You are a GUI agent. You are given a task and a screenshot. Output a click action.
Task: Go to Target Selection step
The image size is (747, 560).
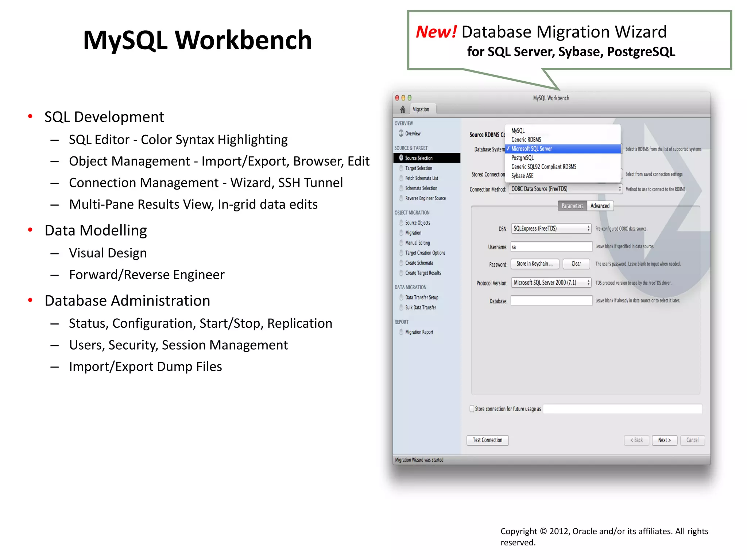[419, 168]
